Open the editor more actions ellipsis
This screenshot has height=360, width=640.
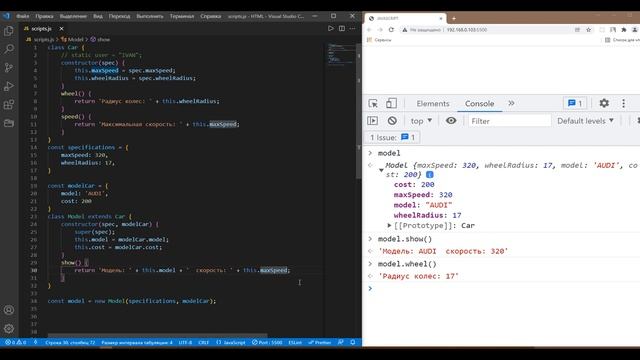tap(352, 29)
